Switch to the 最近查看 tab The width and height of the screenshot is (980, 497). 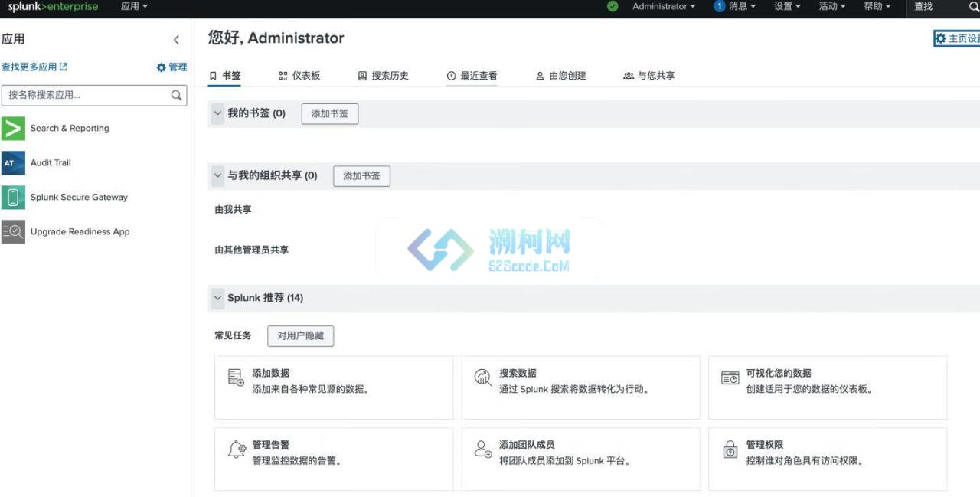click(472, 76)
